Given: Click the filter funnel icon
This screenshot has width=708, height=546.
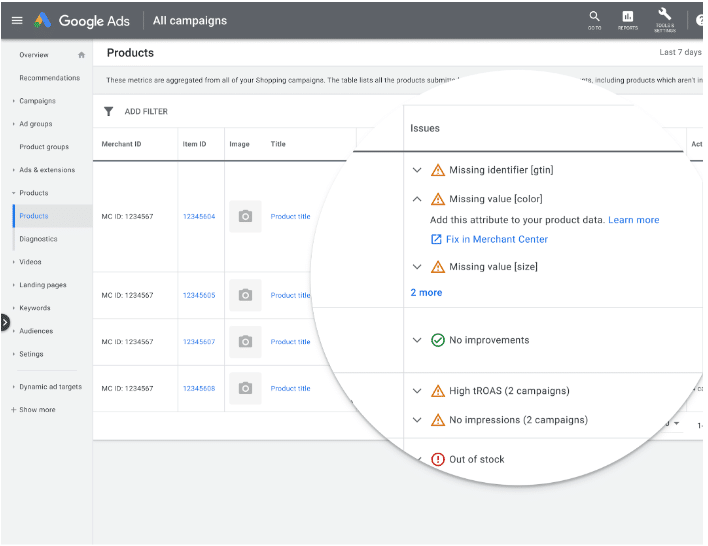Looking at the screenshot, I should point(108,111).
